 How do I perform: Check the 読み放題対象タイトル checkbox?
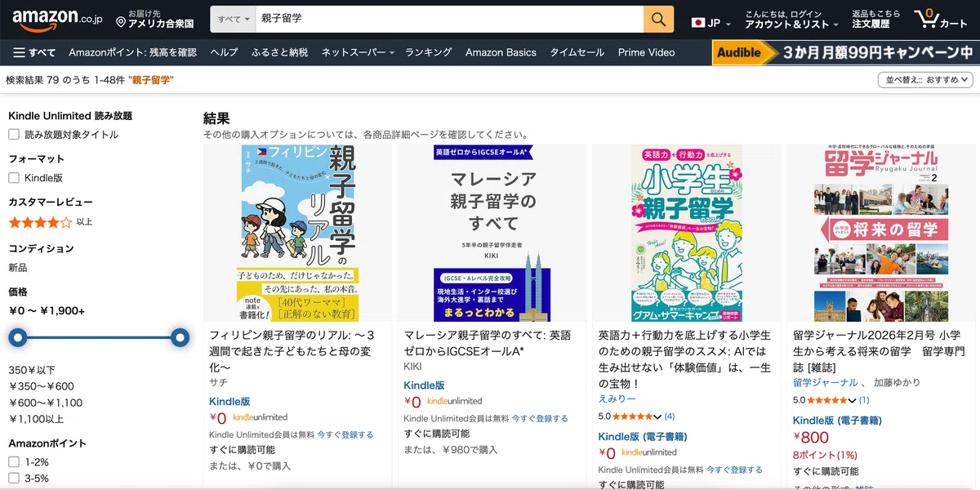14,135
